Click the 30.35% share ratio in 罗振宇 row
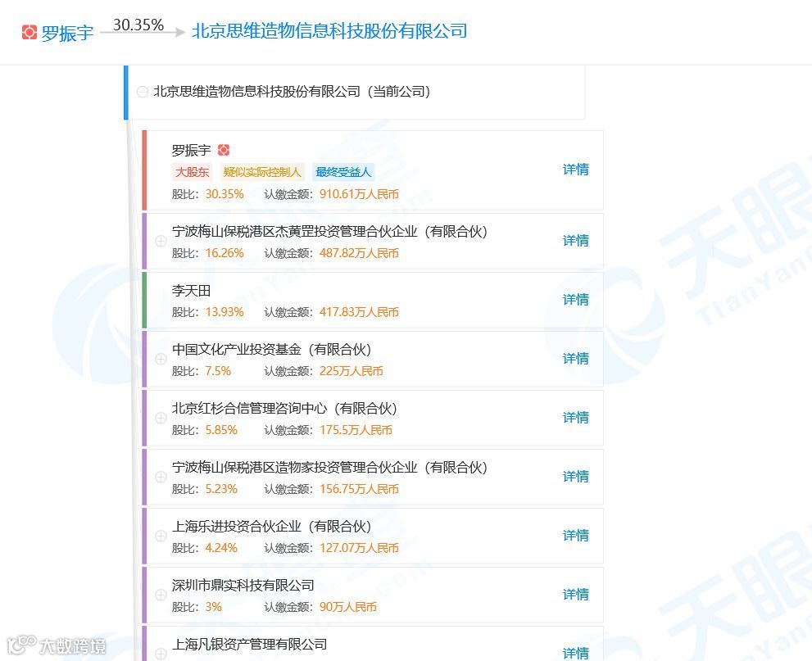Viewport: 812px width, 661px height. pyautogui.click(x=225, y=194)
